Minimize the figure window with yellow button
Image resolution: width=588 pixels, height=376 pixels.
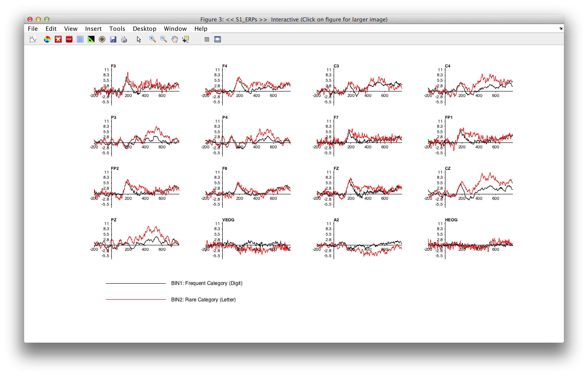38,19
